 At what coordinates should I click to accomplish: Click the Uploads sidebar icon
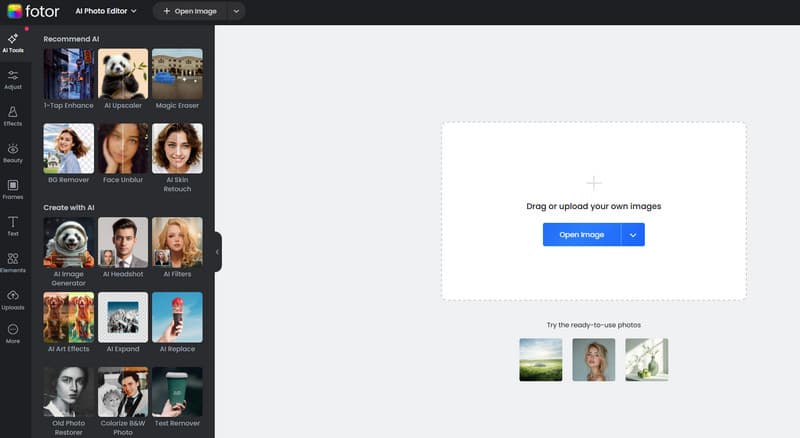13,299
